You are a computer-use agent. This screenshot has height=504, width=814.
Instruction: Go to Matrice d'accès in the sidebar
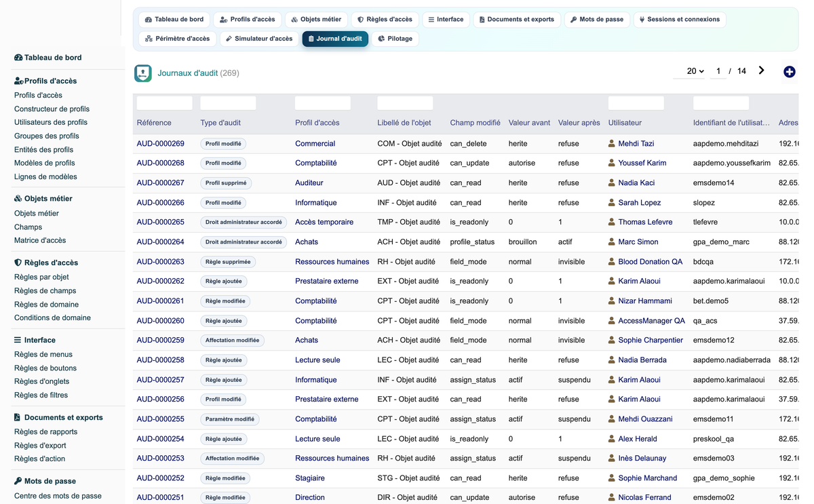(40, 241)
